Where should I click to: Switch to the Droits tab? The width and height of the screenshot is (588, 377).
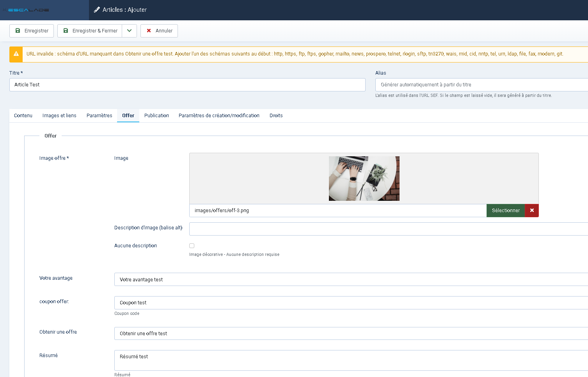pos(276,116)
